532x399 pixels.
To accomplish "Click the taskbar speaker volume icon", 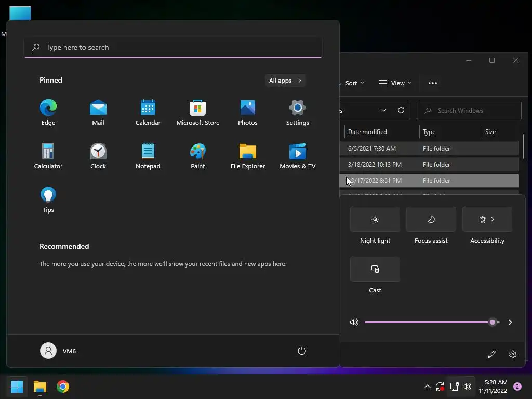I will click(x=467, y=387).
